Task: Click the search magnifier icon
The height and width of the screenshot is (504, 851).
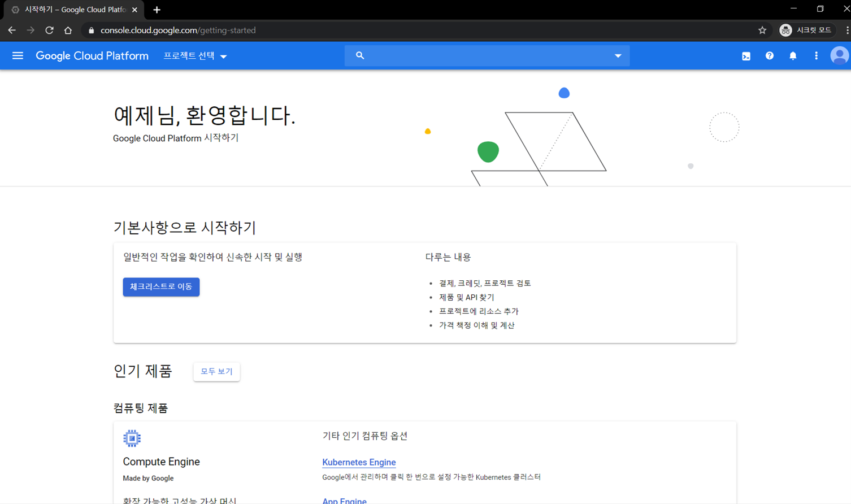Action: pos(360,55)
